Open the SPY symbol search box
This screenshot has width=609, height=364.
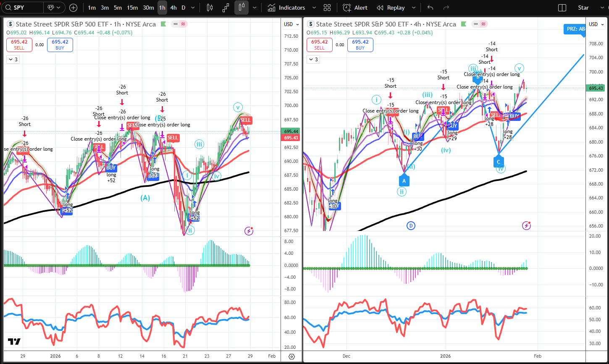(x=22, y=8)
